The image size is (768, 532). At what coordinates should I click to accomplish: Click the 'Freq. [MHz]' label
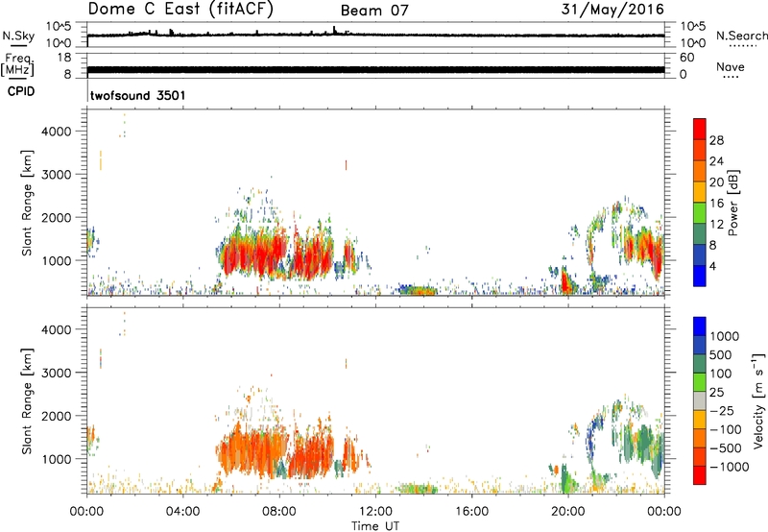17,64
